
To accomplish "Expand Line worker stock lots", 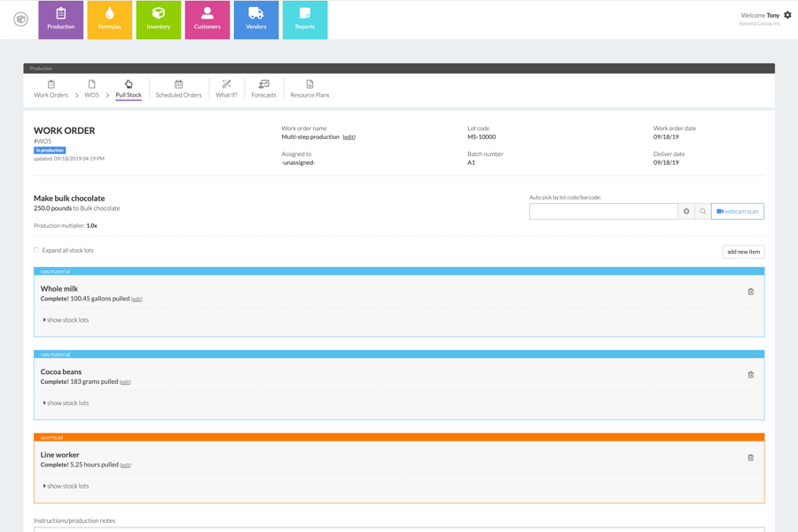I will pos(66,486).
